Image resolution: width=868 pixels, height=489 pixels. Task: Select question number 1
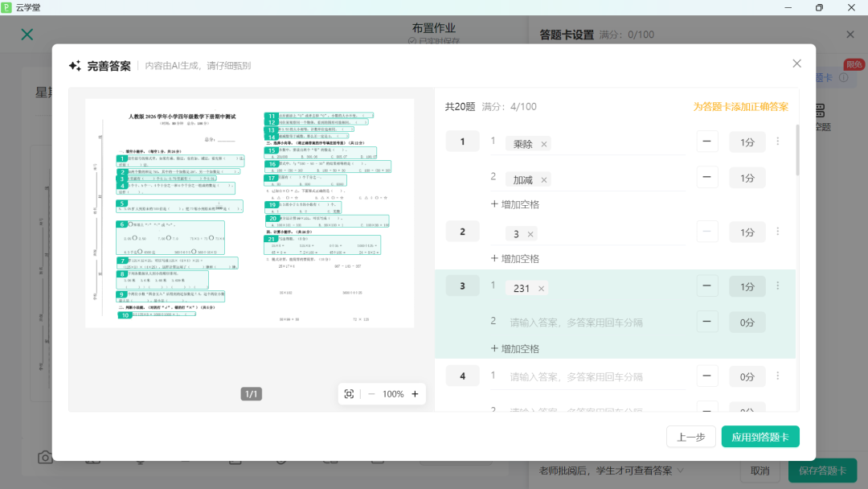[463, 142]
